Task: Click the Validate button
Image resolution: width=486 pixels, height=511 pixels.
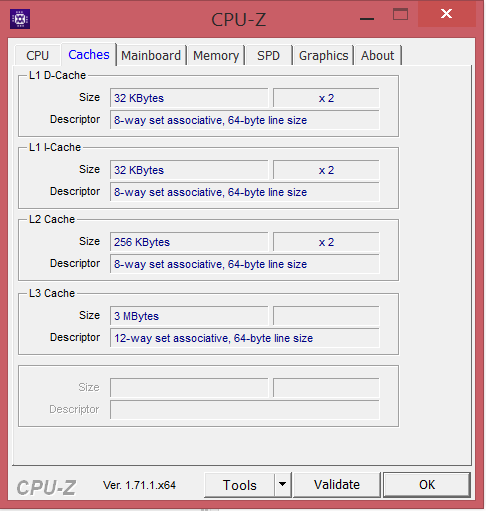Action: tap(337, 485)
